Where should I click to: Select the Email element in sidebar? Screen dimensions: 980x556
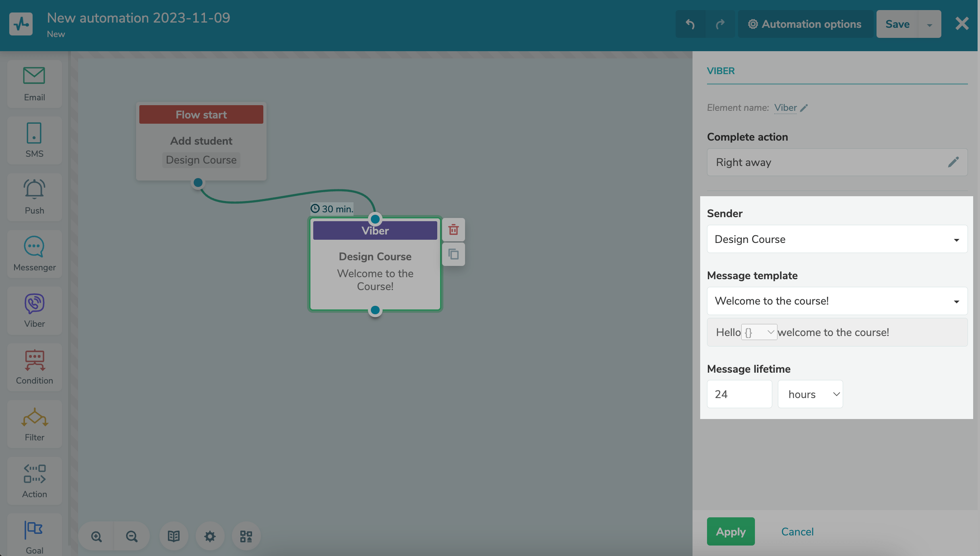point(34,84)
